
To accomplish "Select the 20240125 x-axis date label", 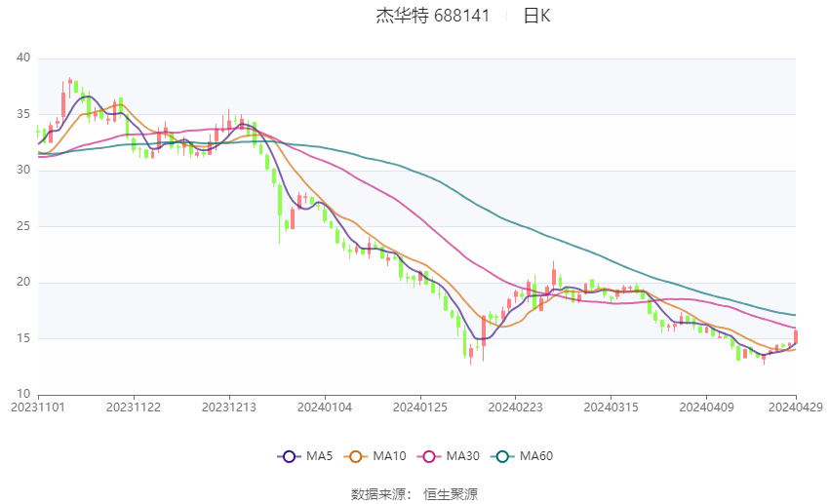I will [420, 407].
